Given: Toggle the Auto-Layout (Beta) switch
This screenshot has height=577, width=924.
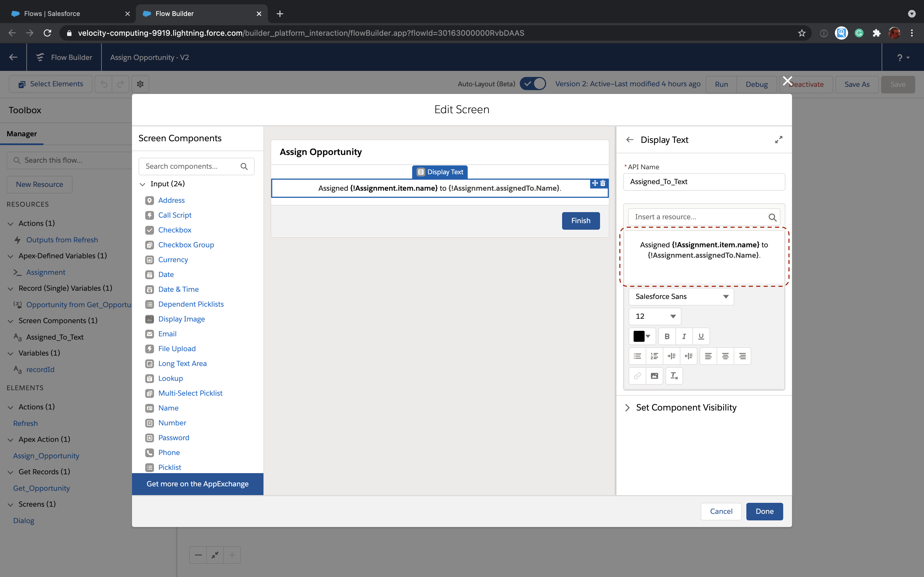Looking at the screenshot, I should pos(533,84).
